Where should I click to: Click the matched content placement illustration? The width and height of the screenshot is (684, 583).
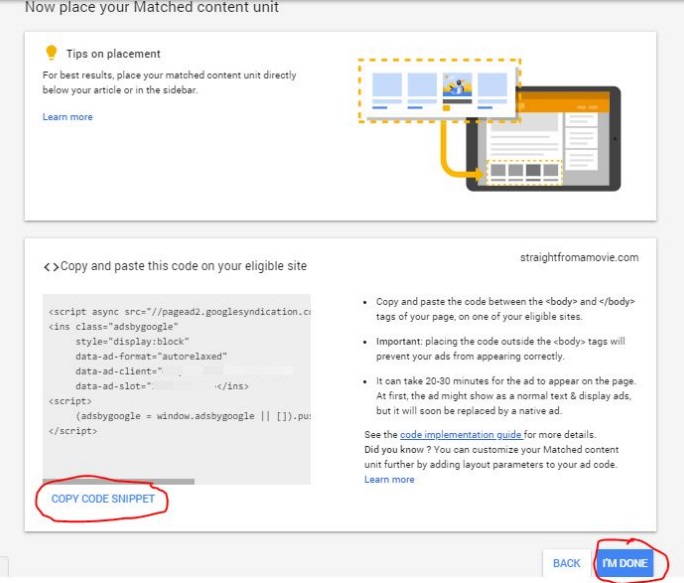(x=489, y=125)
